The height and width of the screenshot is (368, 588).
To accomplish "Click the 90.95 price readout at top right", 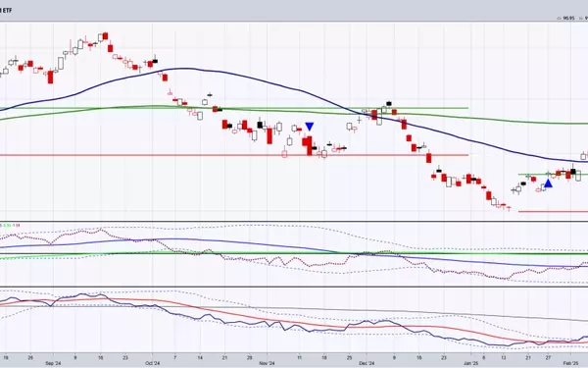I will 568,18.
